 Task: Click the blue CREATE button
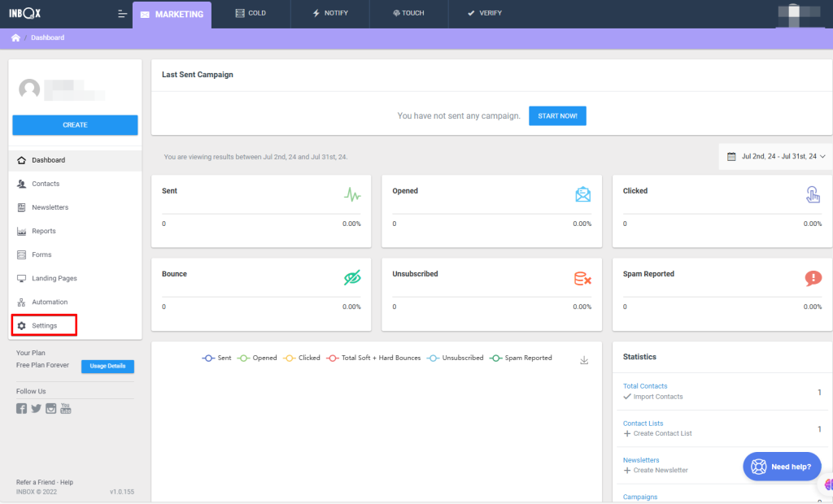(75, 125)
